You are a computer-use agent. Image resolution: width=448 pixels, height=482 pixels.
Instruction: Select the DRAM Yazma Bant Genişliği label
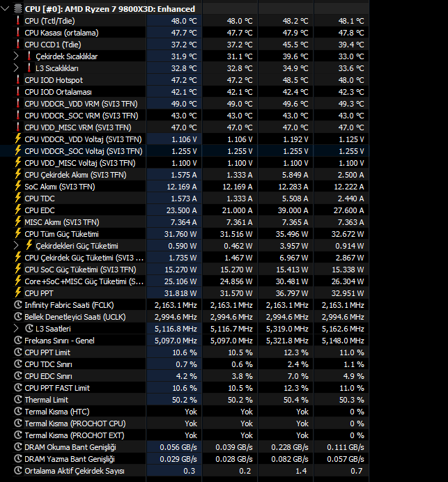click(70, 459)
